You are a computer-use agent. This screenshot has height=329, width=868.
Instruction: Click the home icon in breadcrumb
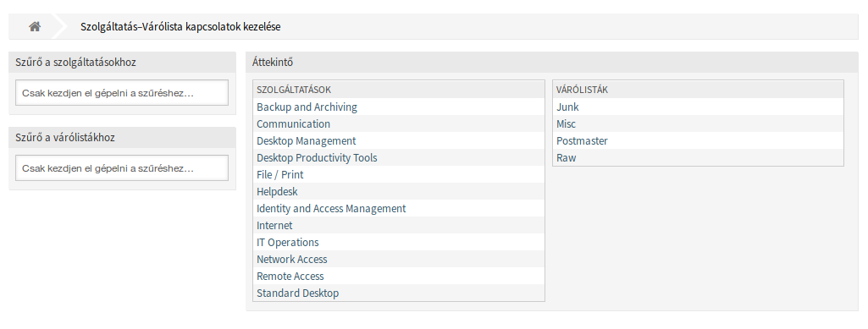(35, 26)
